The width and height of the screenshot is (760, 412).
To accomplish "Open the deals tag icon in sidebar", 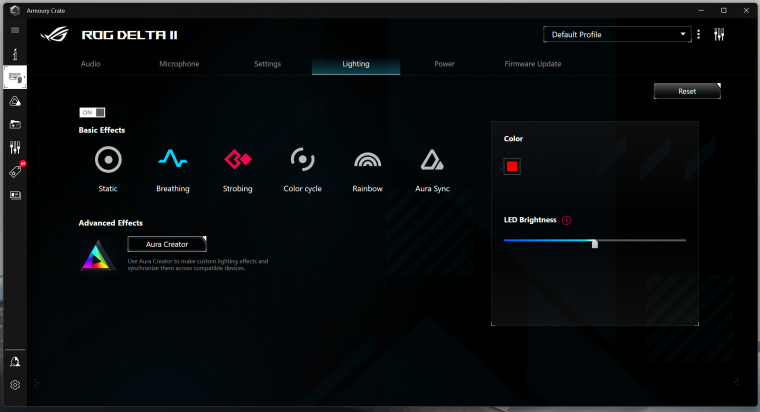I will 15,171.
